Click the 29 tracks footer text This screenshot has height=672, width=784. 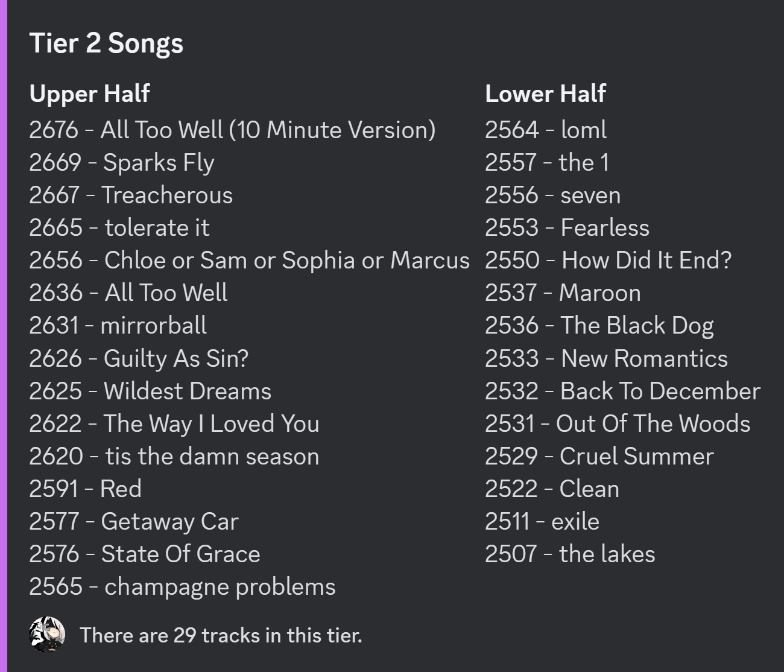[x=221, y=635]
